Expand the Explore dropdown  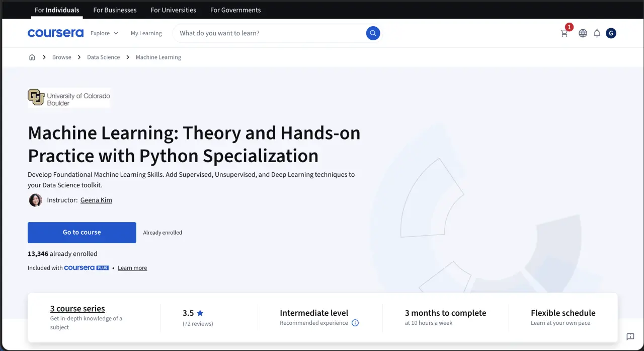(104, 33)
